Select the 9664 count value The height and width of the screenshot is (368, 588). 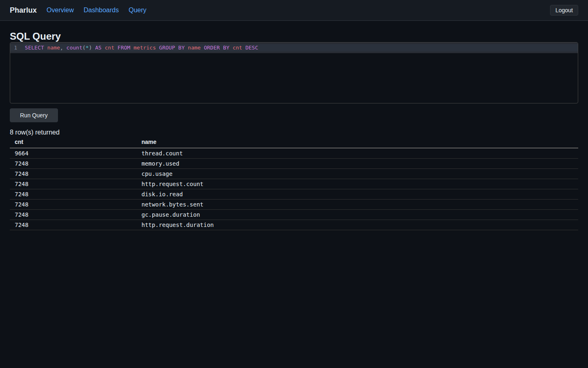pos(22,153)
